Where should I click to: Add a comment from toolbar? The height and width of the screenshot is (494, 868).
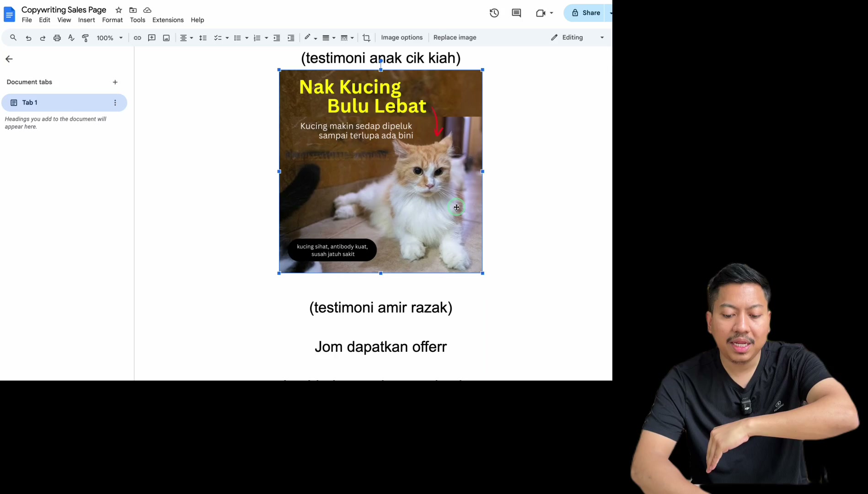pyautogui.click(x=152, y=38)
